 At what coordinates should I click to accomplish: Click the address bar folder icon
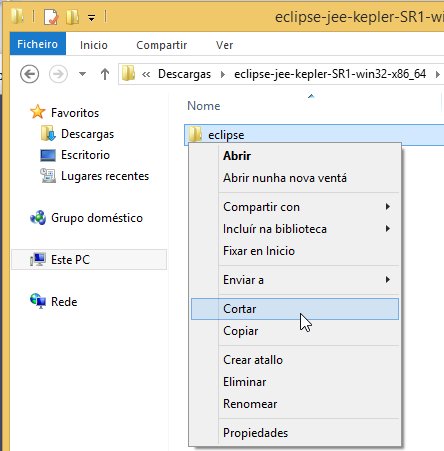(128, 74)
